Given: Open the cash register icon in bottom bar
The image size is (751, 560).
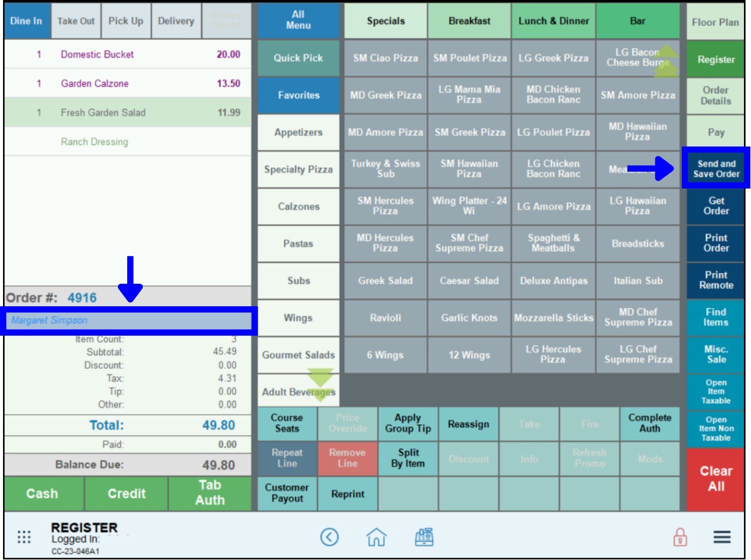Looking at the screenshot, I should tap(424, 537).
